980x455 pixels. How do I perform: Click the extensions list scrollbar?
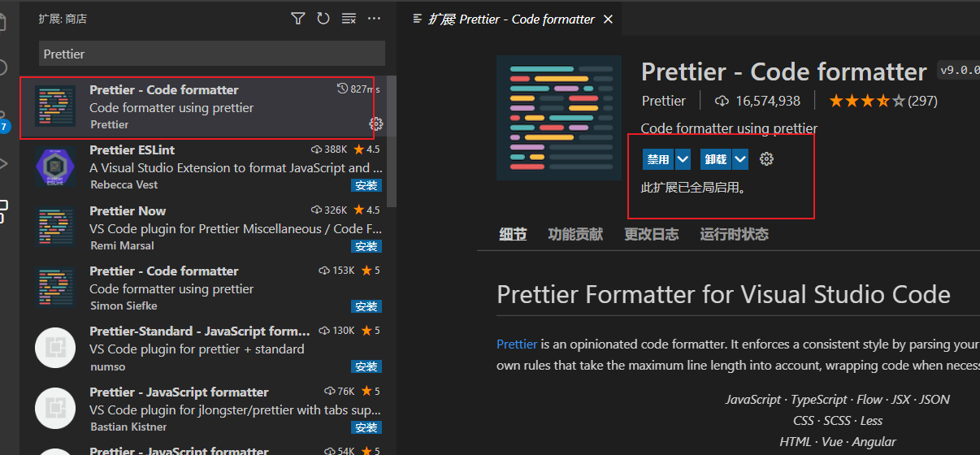[x=392, y=142]
